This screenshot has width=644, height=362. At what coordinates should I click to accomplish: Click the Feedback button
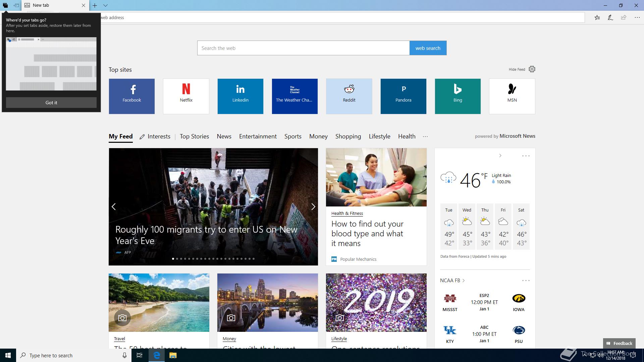coord(619,343)
